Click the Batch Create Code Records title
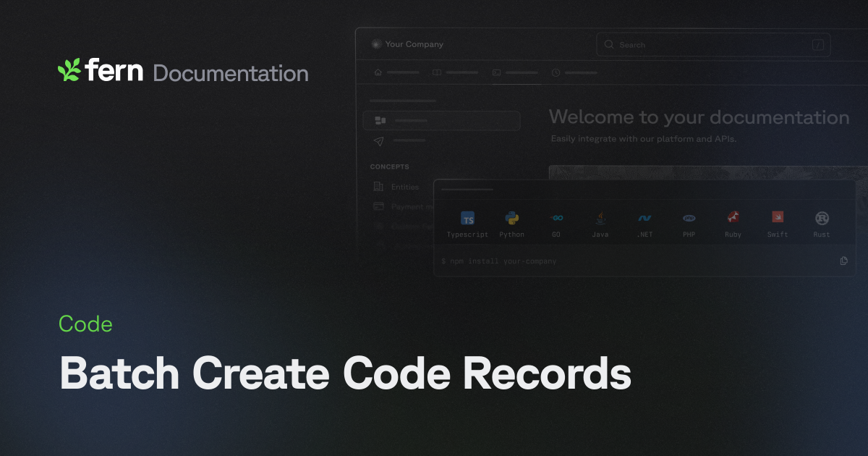This screenshot has width=868, height=456. click(345, 374)
